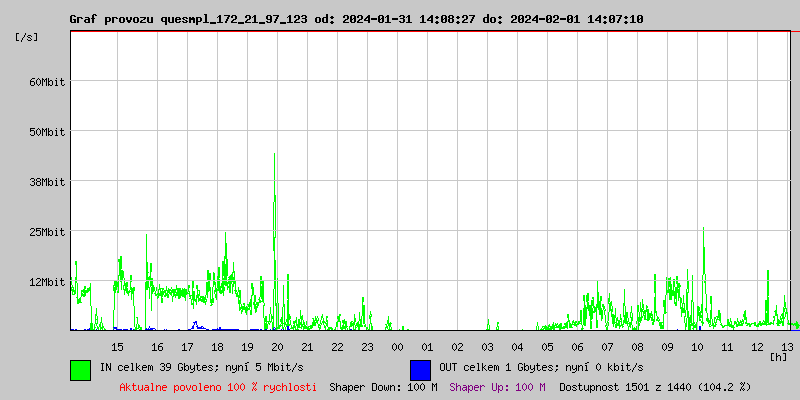
Task: Click the red 'Aktualne povoleno 100 % rychlosti' text
Action: pos(218,387)
